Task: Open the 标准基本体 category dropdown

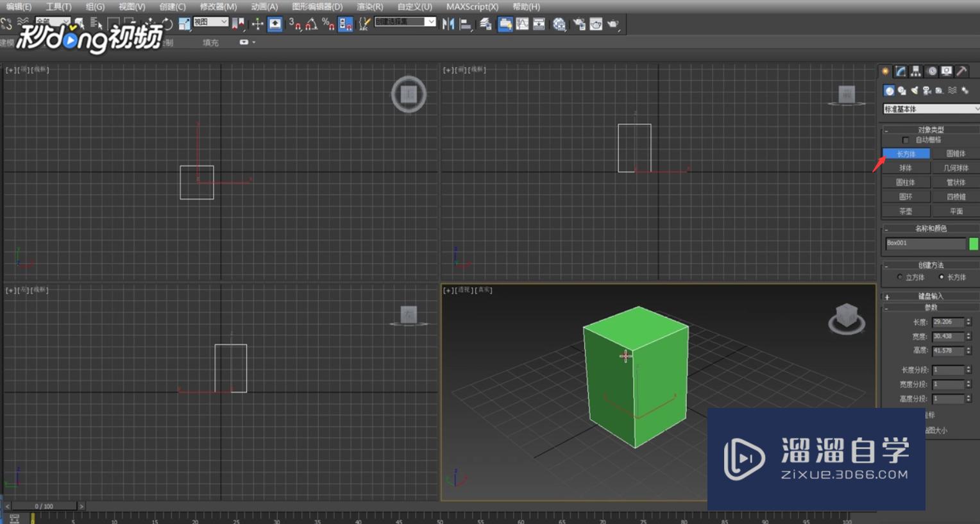Action: coord(931,109)
